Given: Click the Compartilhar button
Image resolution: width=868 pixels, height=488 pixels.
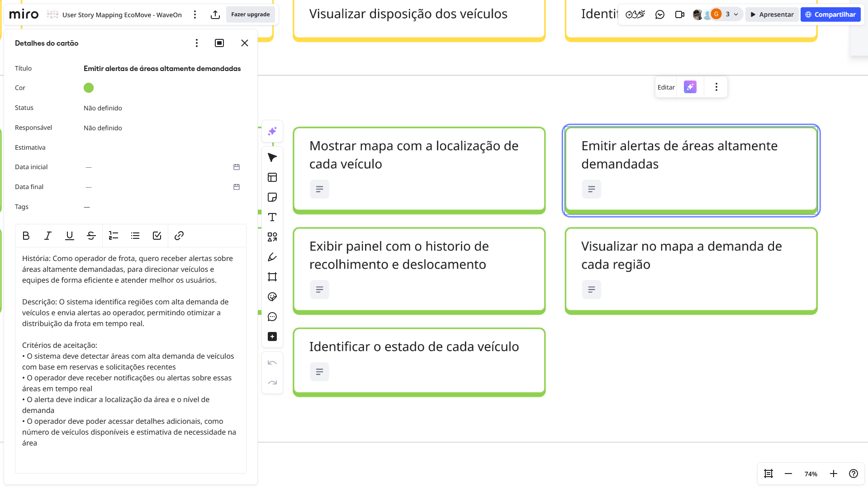Looking at the screenshot, I should point(830,14).
